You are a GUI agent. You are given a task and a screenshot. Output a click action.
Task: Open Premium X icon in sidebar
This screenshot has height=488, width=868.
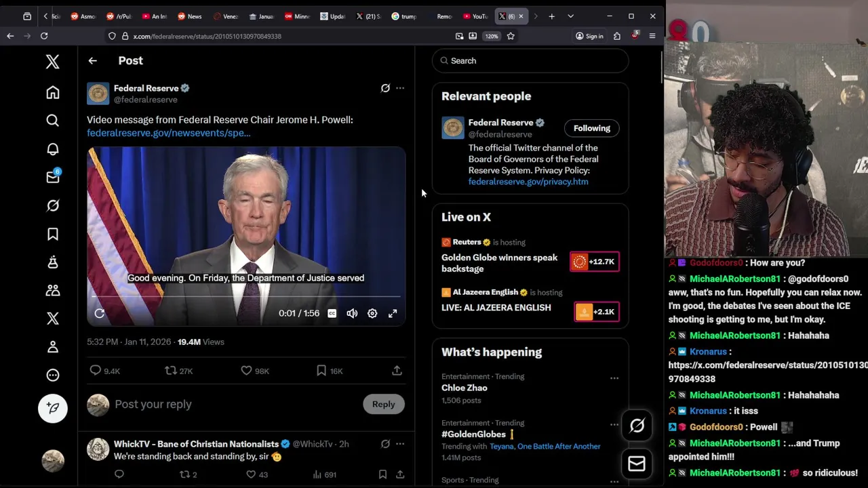53,319
